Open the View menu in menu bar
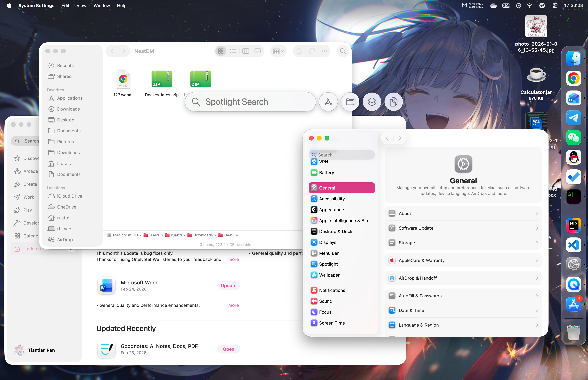588x380 pixels. (x=81, y=5)
